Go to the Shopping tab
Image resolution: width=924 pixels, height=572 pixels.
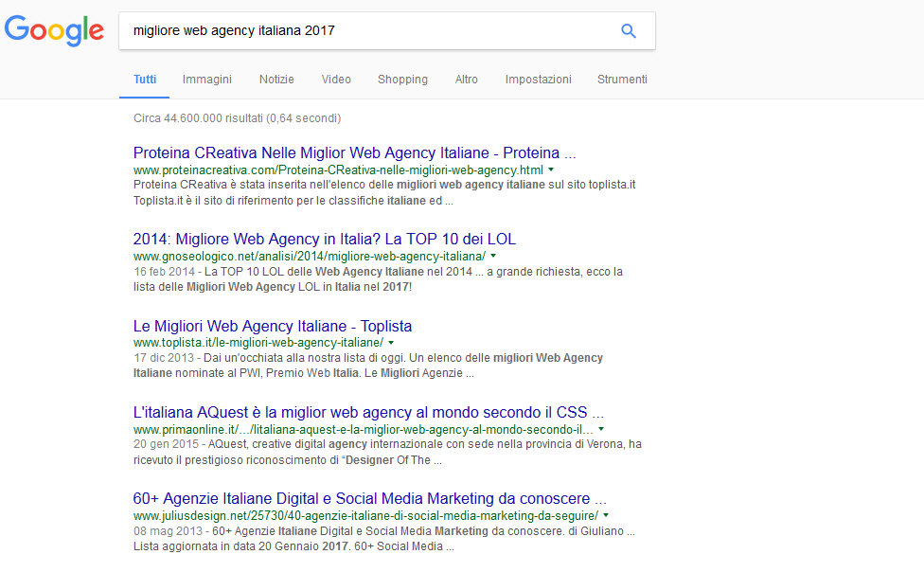click(x=402, y=80)
